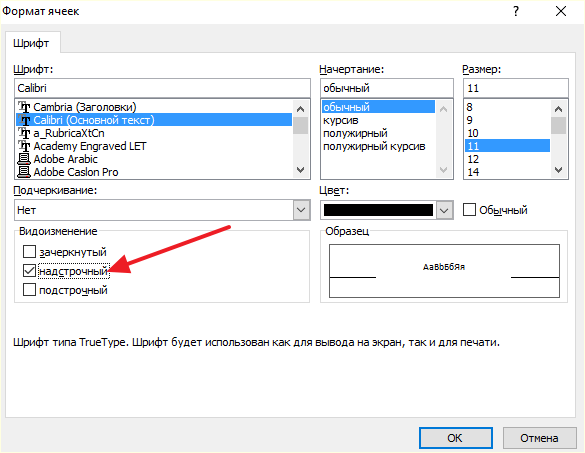Close the Формат ячеек dialog
This screenshot has height=453, width=585.
(x=561, y=12)
